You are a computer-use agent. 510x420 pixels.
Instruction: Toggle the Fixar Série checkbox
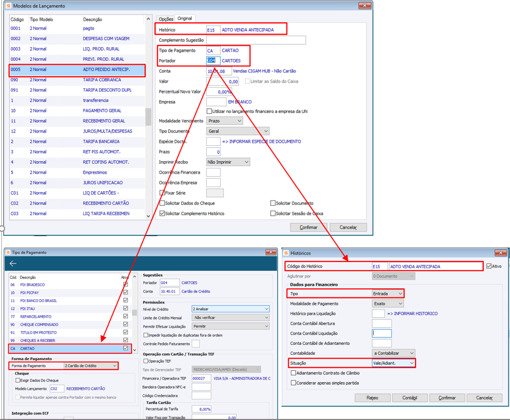click(x=162, y=193)
